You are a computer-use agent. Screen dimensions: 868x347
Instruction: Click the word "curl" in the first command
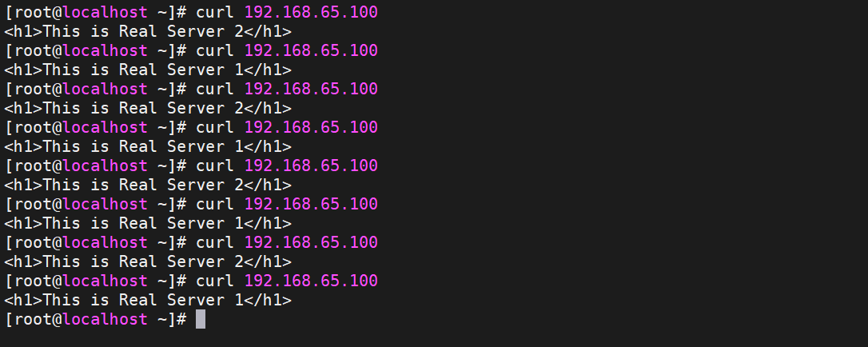pos(215,12)
